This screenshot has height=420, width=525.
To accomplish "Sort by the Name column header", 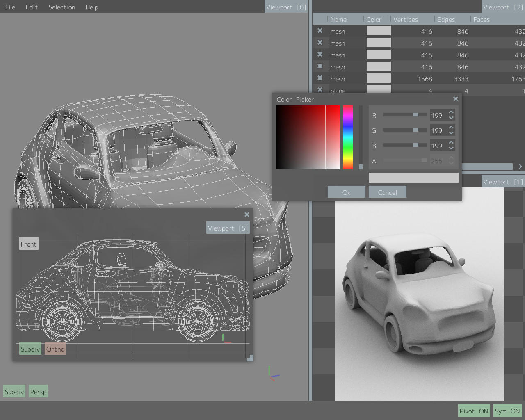I will (x=345, y=19).
